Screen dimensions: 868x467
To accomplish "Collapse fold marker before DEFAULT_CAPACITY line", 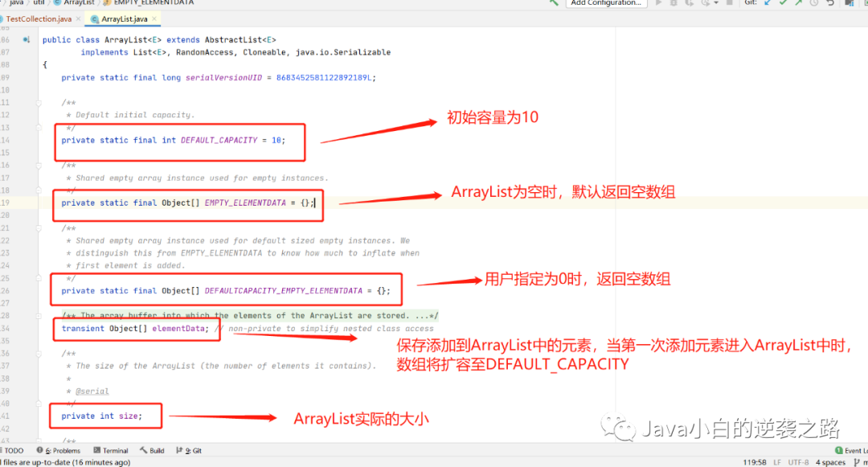I will pyautogui.click(x=39, y=128).
